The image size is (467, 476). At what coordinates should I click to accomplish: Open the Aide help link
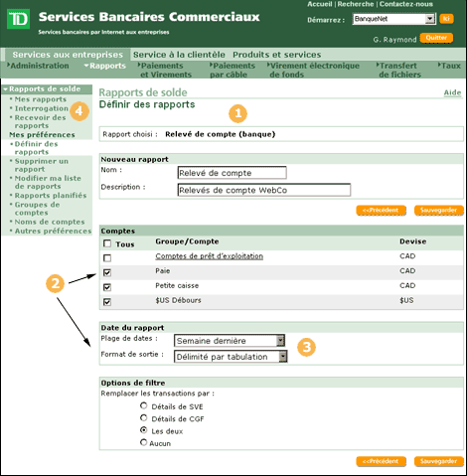click(x=452, y=92)
